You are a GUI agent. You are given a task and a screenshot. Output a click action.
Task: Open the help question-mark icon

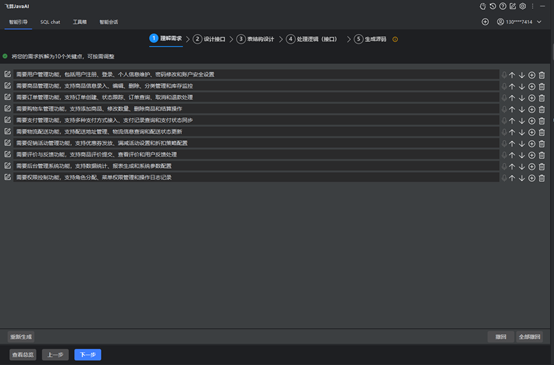click(x=502, y=6)
